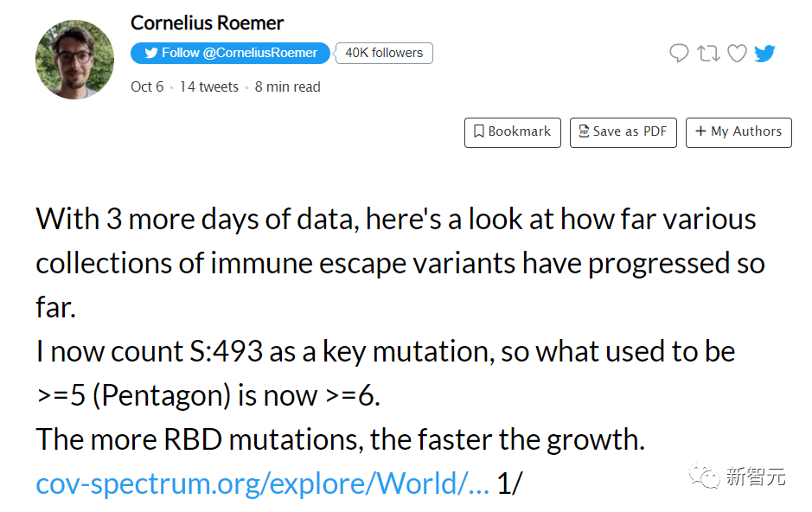Follow @CorneliusRoemer on Twitter
The width and height of the screenshot is (812, 512).
click(230, 53)
